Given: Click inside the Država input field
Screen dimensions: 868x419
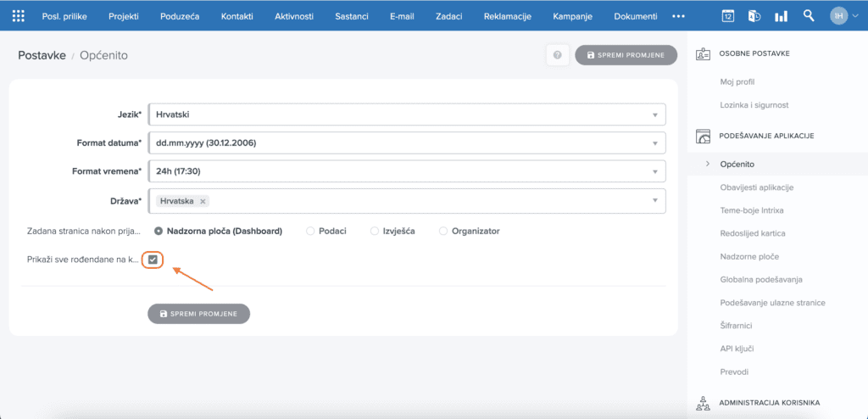Looking at the screenshot, I should 424,201.
